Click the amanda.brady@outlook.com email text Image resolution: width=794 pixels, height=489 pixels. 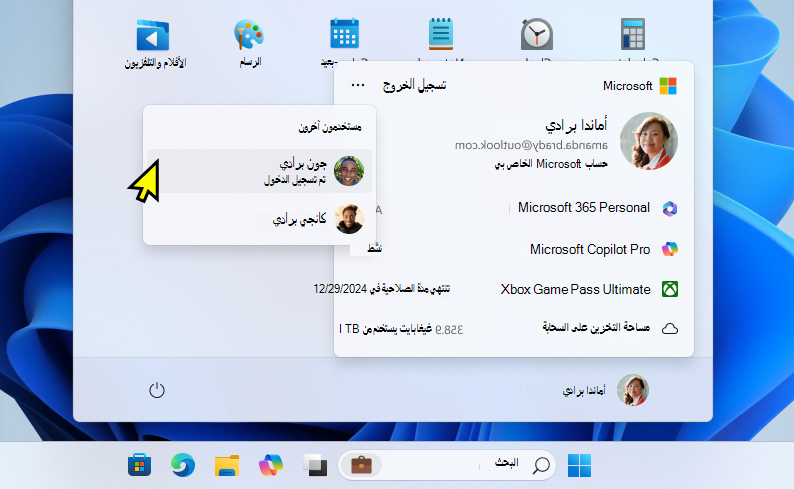(x=531, y=146)
